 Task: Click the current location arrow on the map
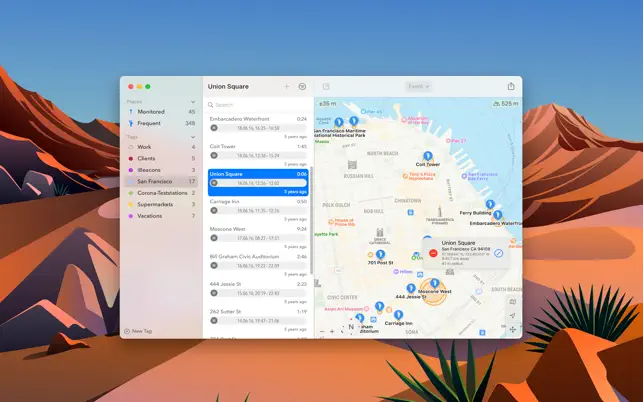pyautogui.click(x=512, y=315)
